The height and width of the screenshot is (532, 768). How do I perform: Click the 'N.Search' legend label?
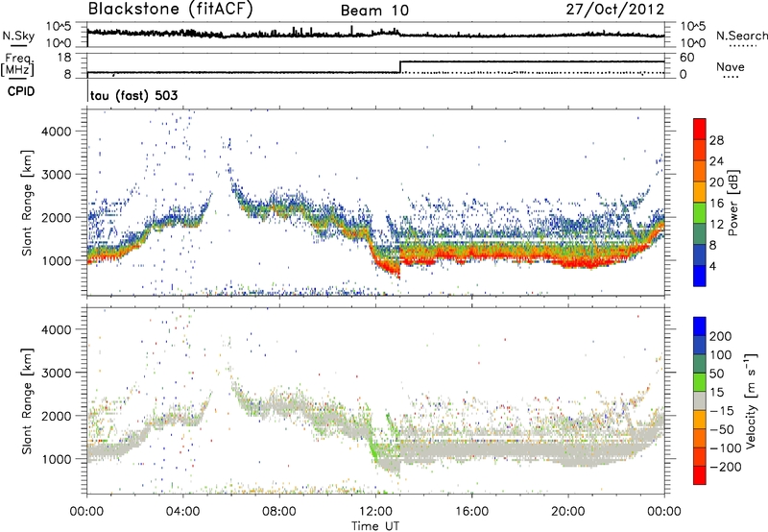[741, 36]
